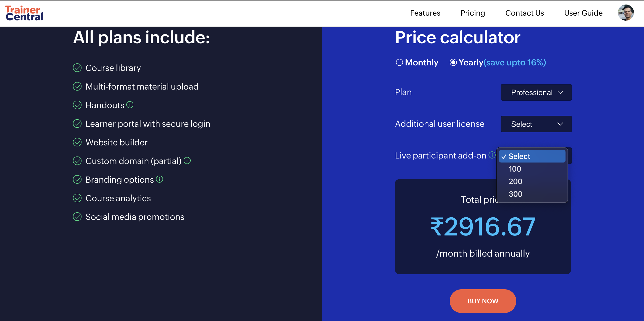Go to the Pricing page link

click(x=473, y=13)
